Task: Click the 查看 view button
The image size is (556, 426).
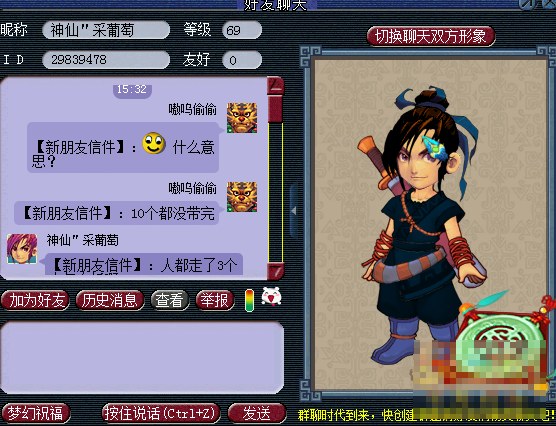Action: [170, 300]
